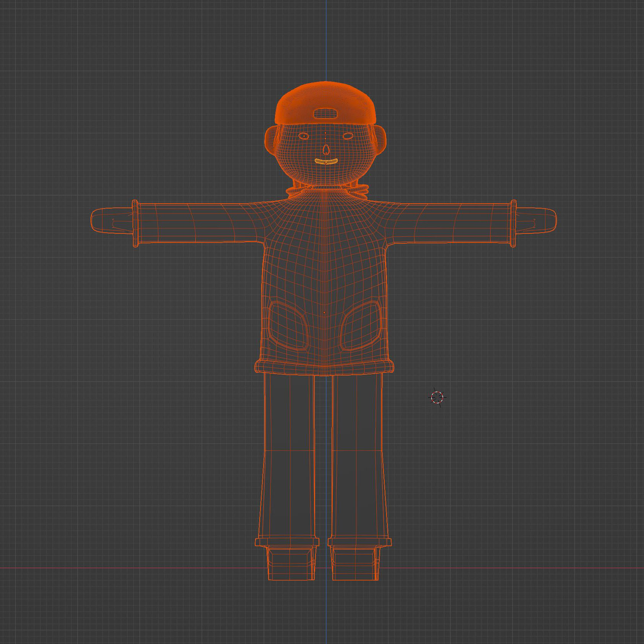This screenshot has height=644, width=644.
Task: Select the sleeve cuff on the viewer's left
Action: 135,223
